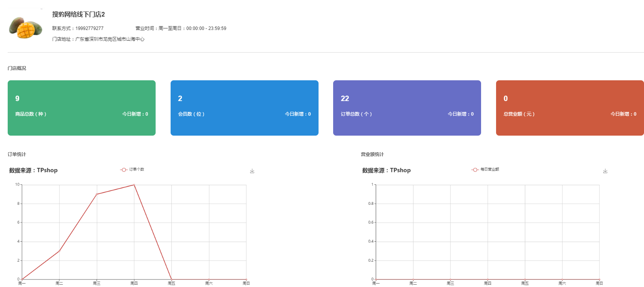The width and height of the screenshot is (644, 287).
Task: Select the purple 订单总数 card
Action: coord(407,108)
